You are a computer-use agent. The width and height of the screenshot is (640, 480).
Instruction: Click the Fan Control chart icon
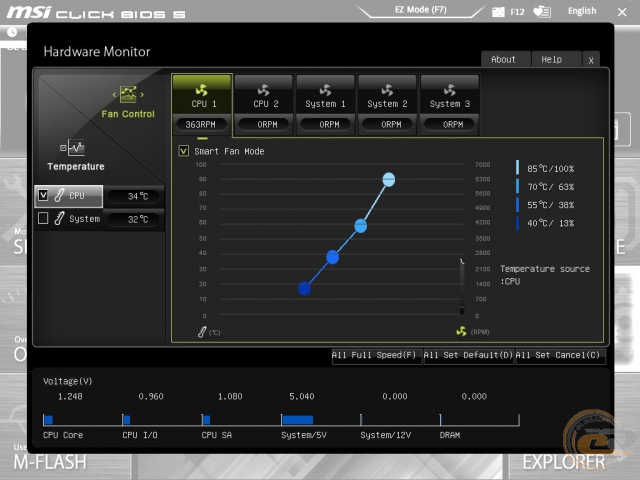128,94
